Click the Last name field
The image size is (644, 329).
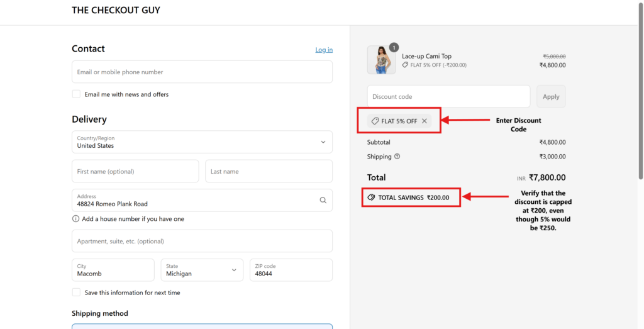269,171
